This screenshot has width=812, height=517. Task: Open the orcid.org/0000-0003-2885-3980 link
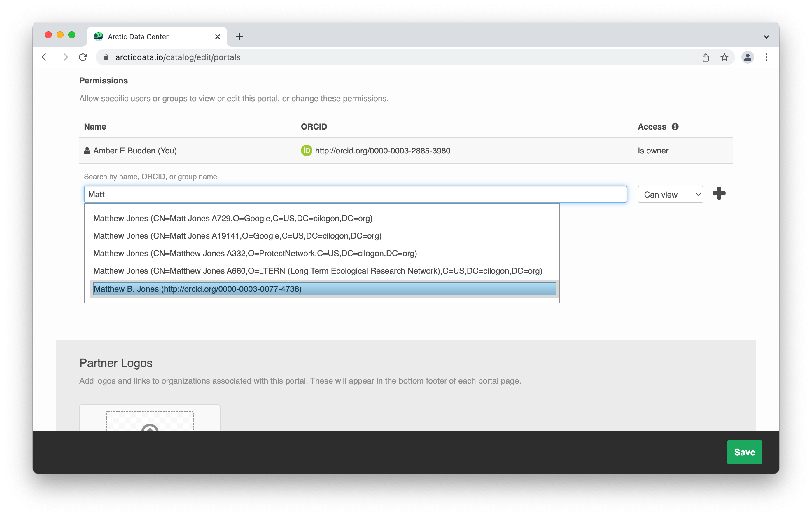click(382, 151)
